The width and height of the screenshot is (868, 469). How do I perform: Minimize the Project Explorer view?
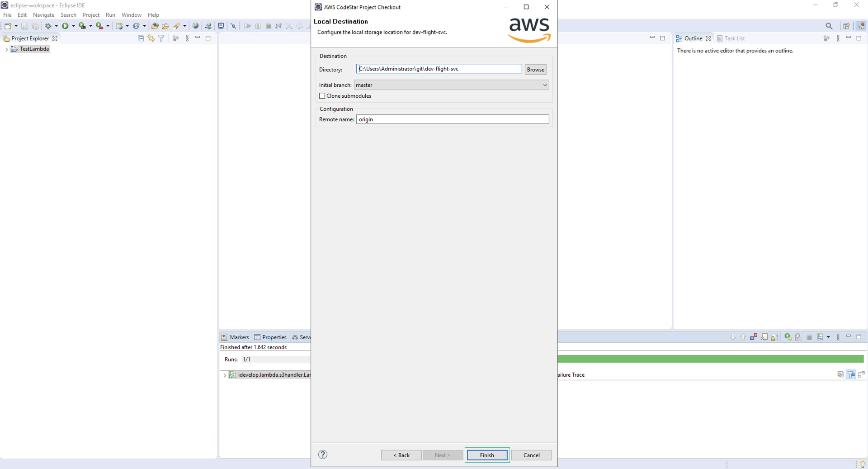(198, 38)
